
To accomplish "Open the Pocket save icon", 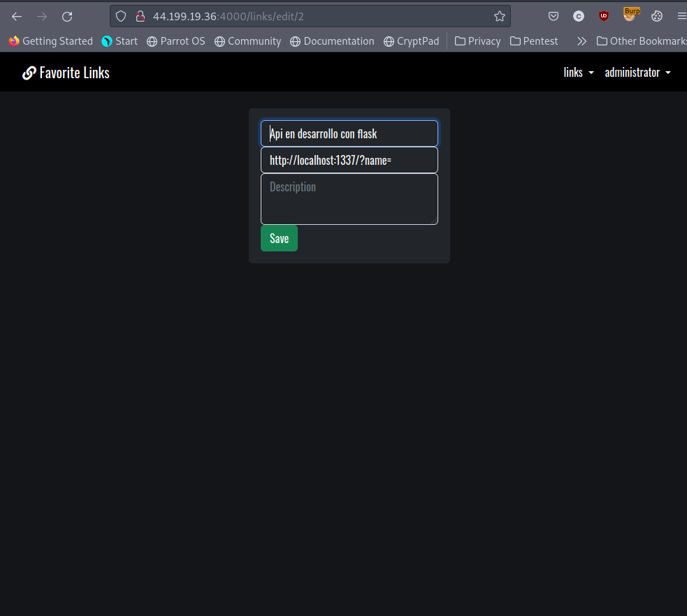I will coord(553,16).
